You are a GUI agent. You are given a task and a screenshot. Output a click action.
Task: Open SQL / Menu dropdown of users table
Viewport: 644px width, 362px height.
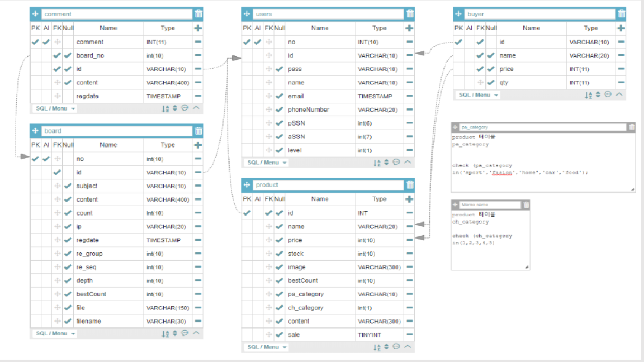pyautogui.click(x=267, y=163)
